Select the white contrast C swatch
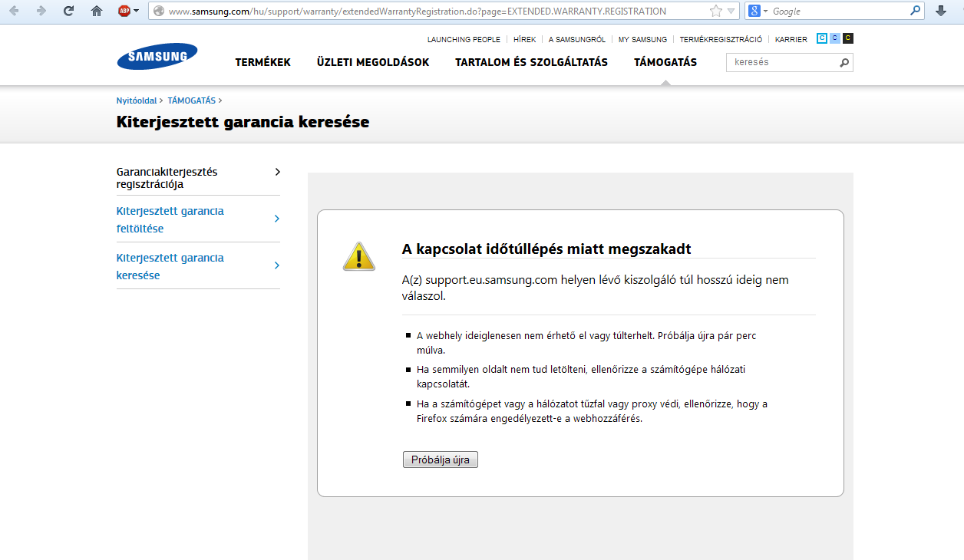The image size is (964, 560). (822, 38)
